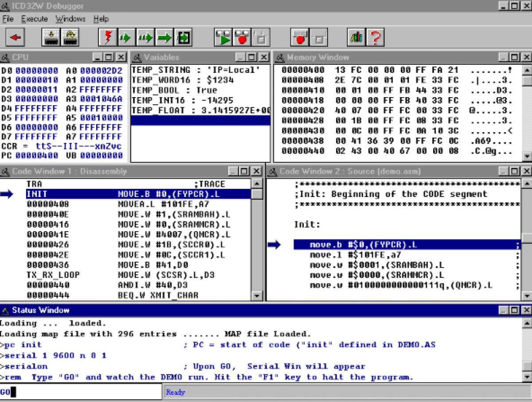Viewport: 532px width, 402px height.
Task: Click the red back-arrow exit icon
Action: [x=15, y=37]
